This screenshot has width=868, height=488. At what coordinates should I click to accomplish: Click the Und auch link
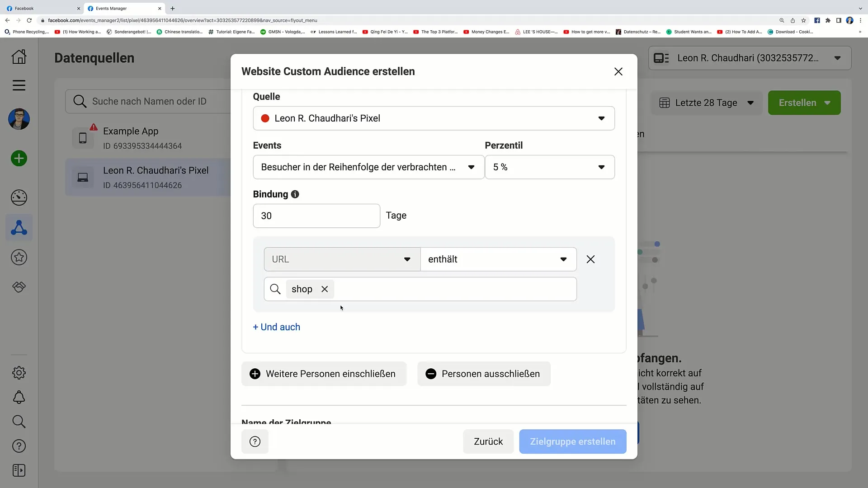pos(277,327)
